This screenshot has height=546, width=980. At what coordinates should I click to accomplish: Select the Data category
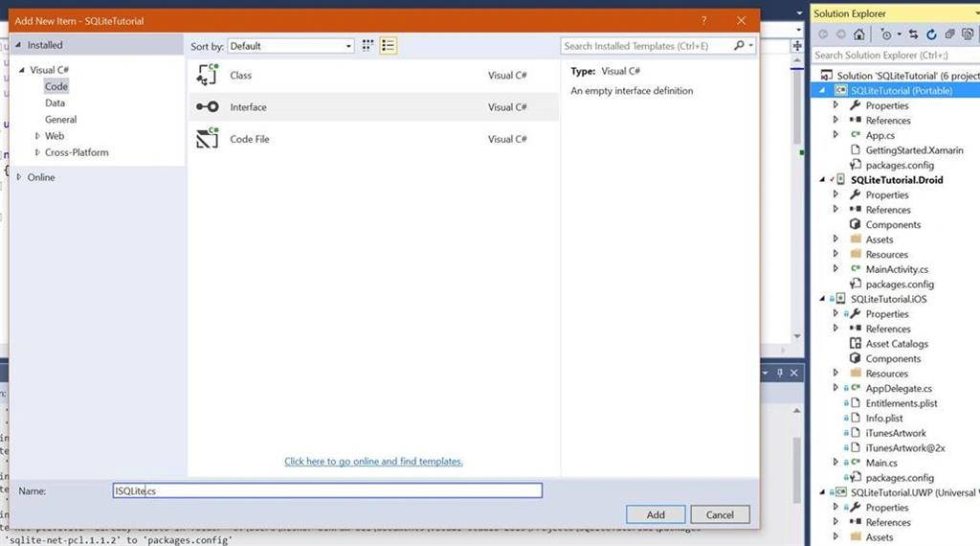pyautogui.click(x=55, y=102)
